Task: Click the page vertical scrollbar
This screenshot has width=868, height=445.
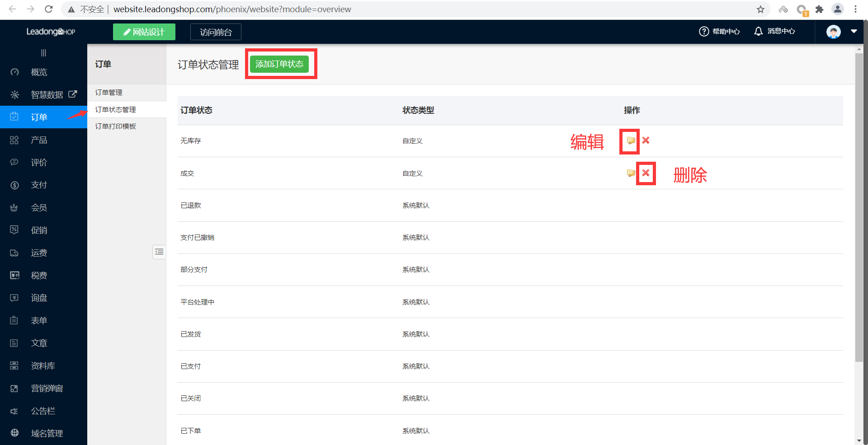Action: (x=859, y=208)
